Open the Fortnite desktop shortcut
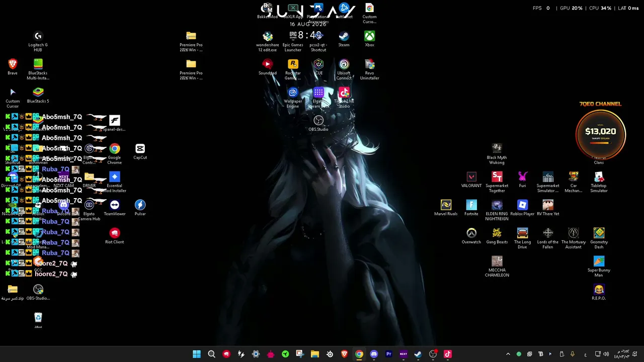Image resolution: width=644 pixels, height=362 pixels. point(471,208)
